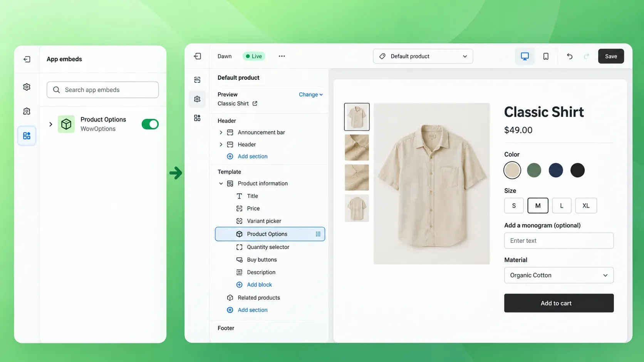Click Add section under Related products
Screen dimensions: 644x362
coord(252,310)
